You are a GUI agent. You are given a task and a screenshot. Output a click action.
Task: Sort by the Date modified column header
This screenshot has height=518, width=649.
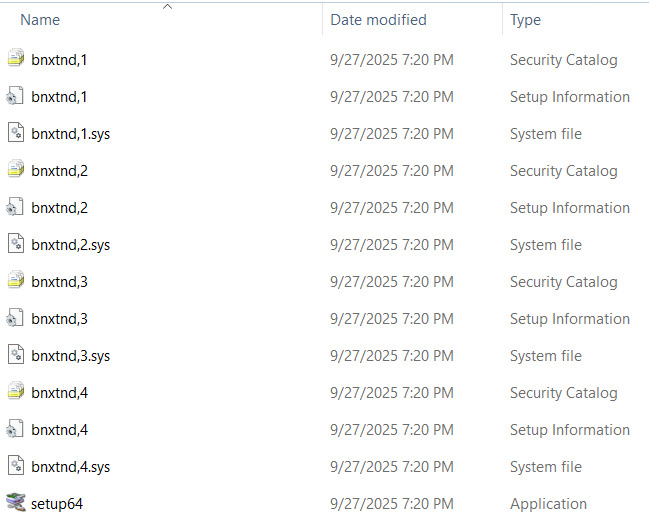pyautogui.click(x=378, y=20)
